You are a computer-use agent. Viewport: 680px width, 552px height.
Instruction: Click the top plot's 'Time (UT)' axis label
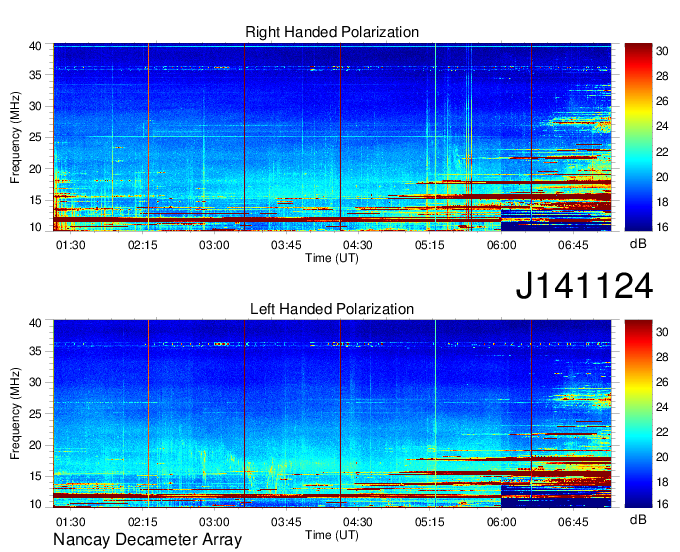[x=332, y=258]
